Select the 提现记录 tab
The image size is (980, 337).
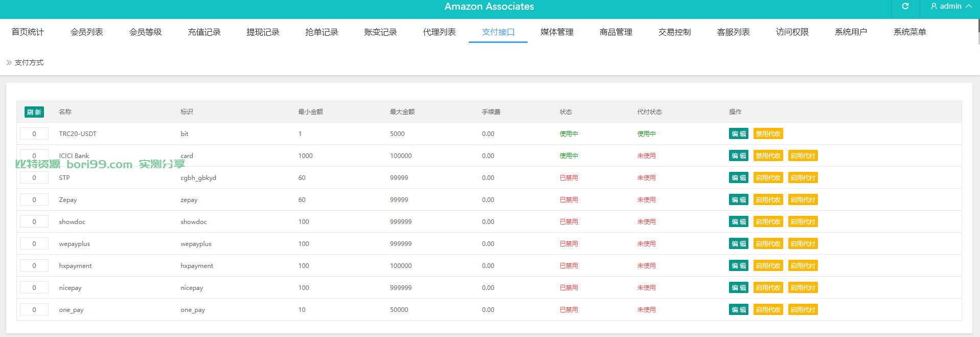click(263, 32)
